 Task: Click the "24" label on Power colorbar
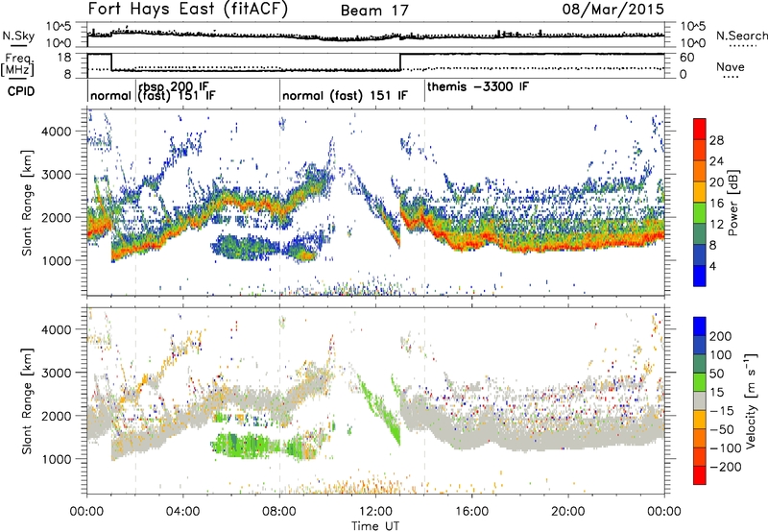(x=716, y=161)
